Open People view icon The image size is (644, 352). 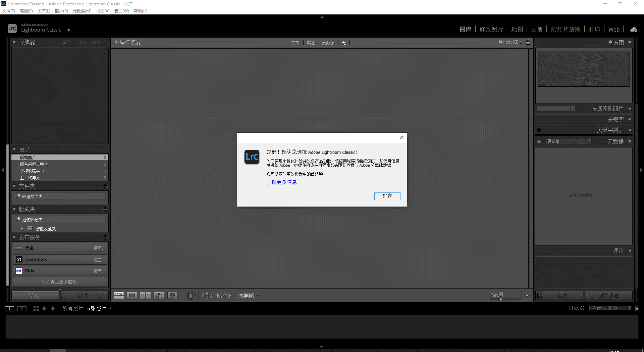pos(173,295)
